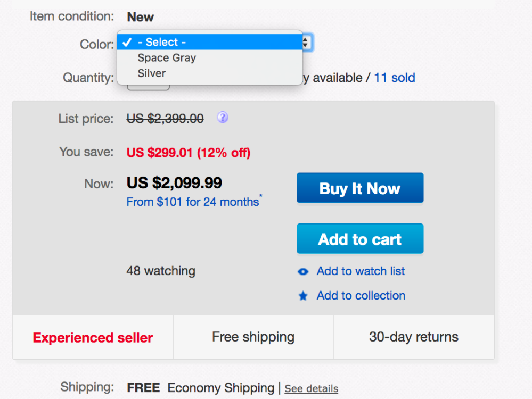Screen dimensions: 532x399
Task: Open the 11 sold link
Action: click(x=394, y=78)
